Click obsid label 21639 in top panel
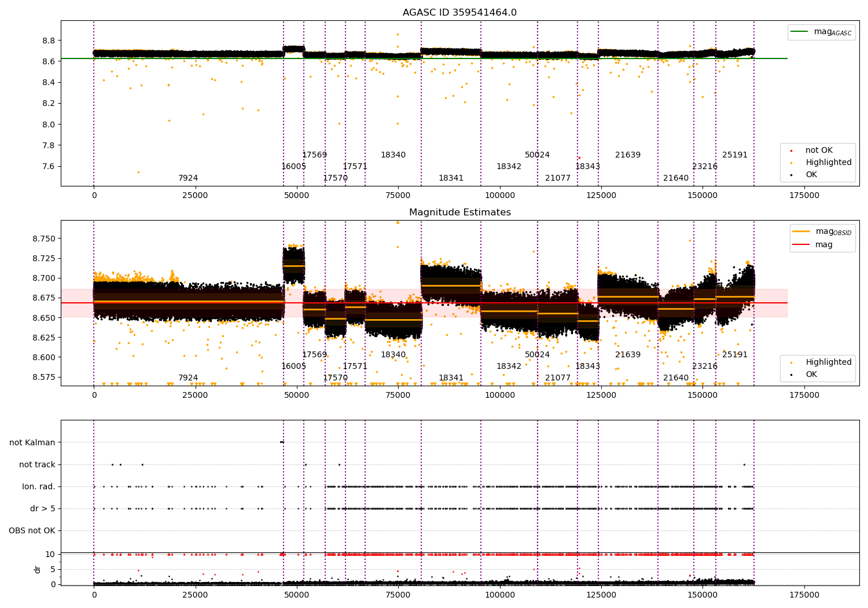The image size is (868, 608). 628,155
